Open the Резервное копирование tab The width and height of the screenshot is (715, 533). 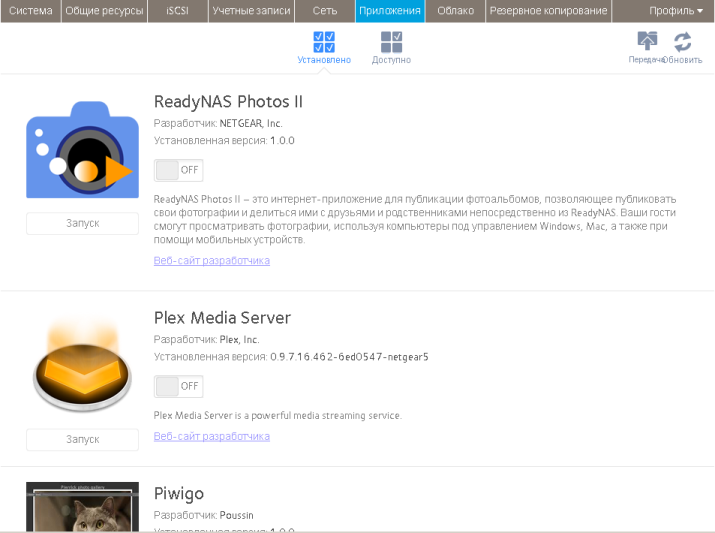point(549,11)
